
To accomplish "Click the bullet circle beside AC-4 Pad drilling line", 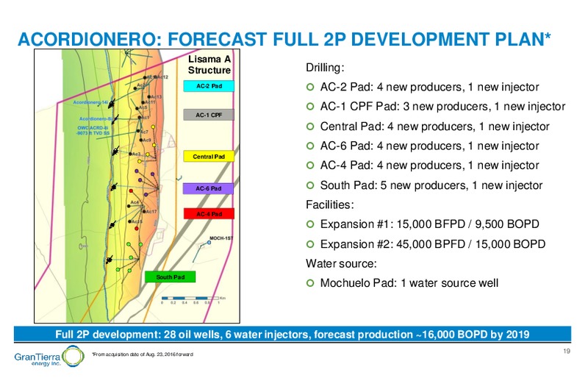I will [310, 165].
